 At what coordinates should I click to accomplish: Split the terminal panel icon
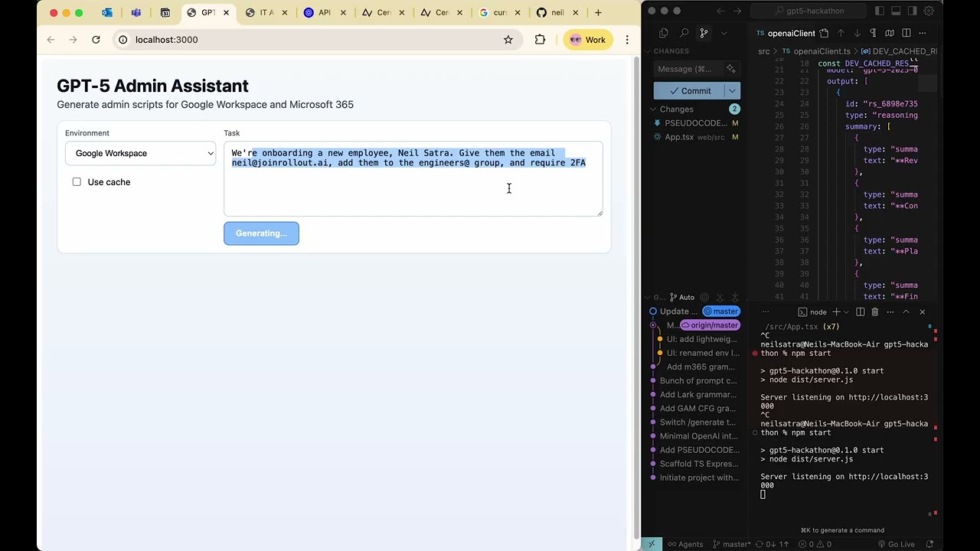861,312
